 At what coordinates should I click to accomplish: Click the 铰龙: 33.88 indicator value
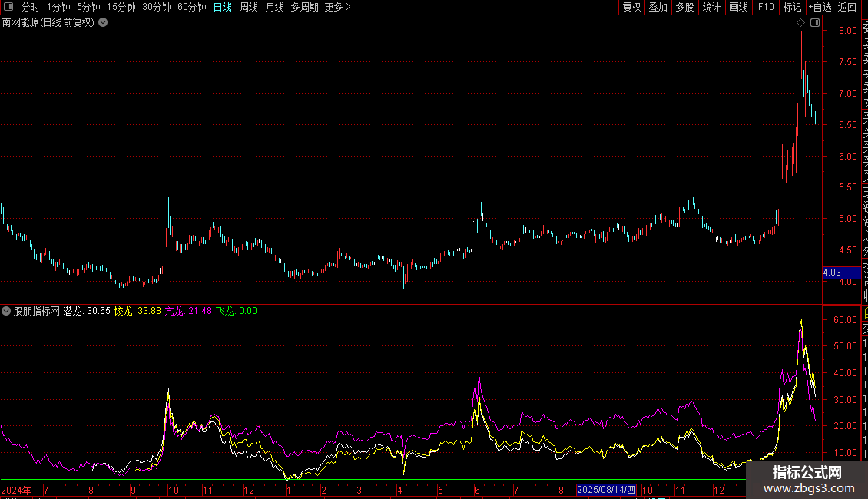click(x=137, y=311)
